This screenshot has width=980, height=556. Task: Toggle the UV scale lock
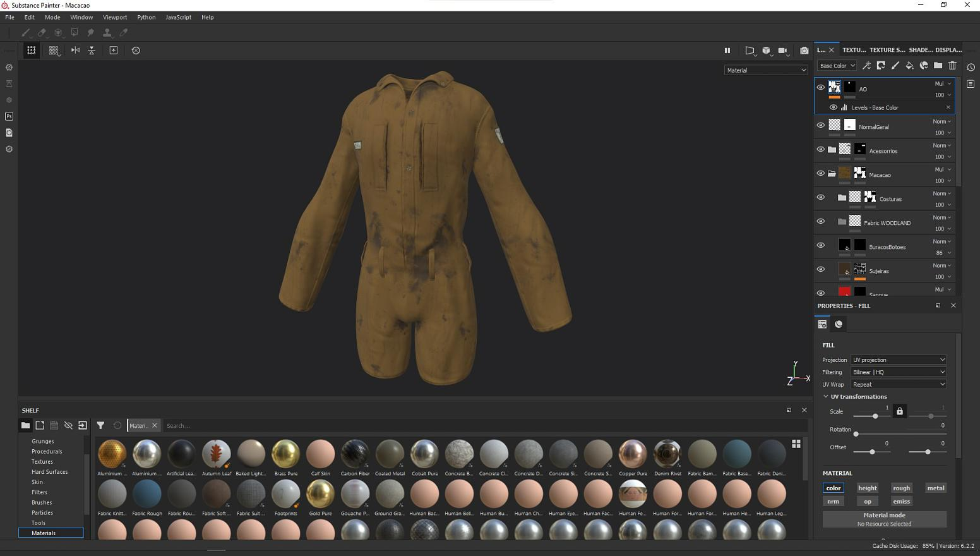[900, 411]
